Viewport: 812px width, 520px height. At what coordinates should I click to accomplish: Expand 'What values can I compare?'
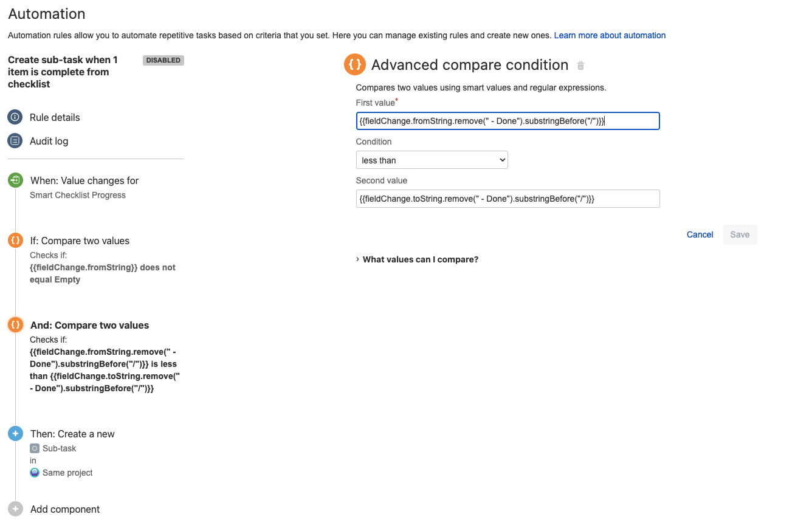420,259
